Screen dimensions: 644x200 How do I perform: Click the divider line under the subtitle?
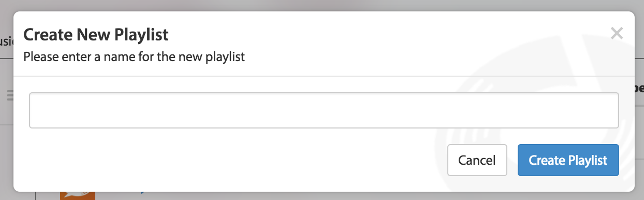click(x=324, y=76)
